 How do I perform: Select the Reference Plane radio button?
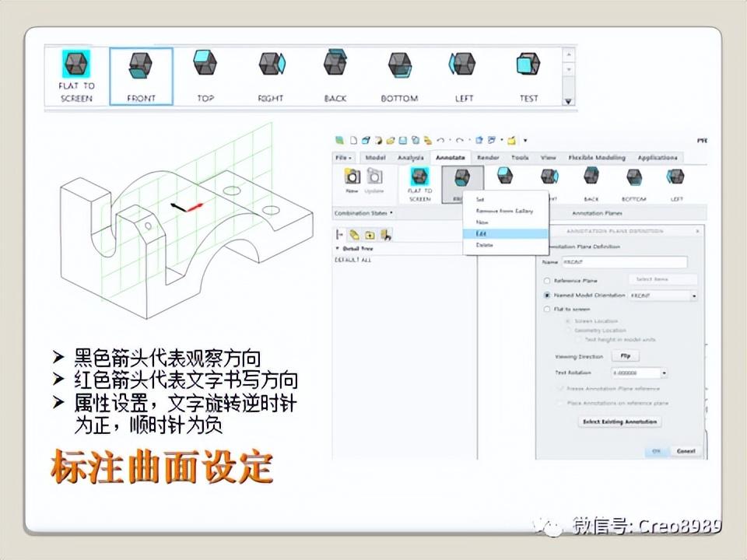pos(545,281)
